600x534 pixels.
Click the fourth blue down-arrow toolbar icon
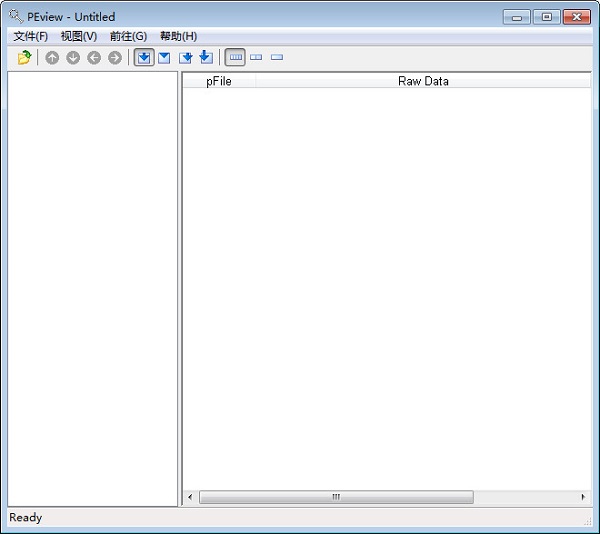pyautogui.click(x=206, y=58)
